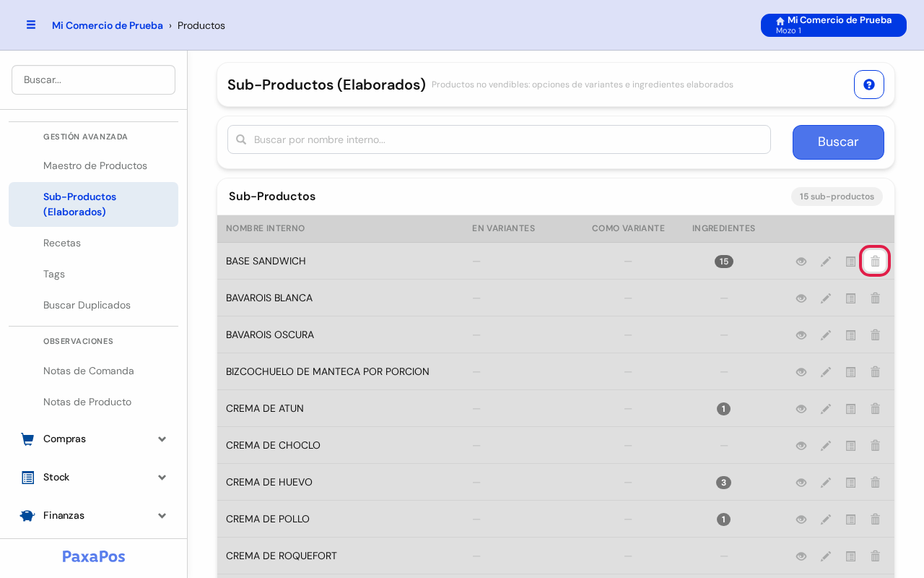Open recipe list icon for BAVAROIS OSCURA
924x578 pixels.
[850, 335]
